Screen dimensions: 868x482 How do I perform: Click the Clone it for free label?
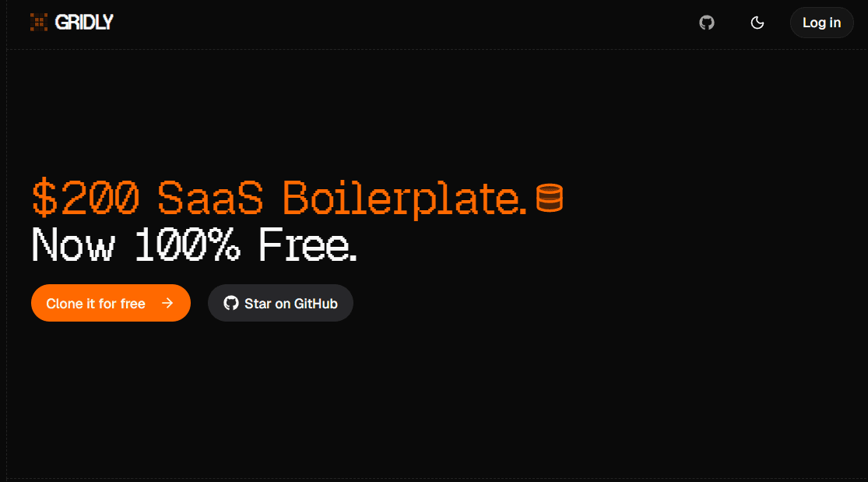(96, 304)
